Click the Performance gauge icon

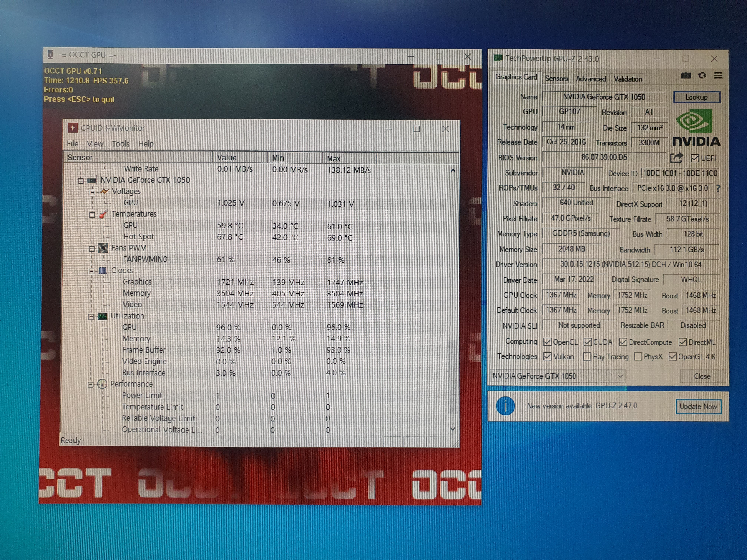tap(102, 384)
